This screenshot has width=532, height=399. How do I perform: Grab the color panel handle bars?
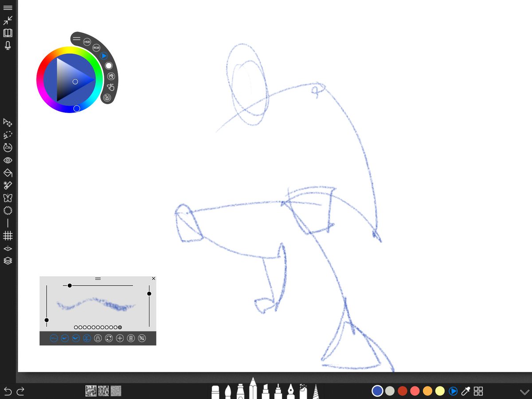(77, 39)
